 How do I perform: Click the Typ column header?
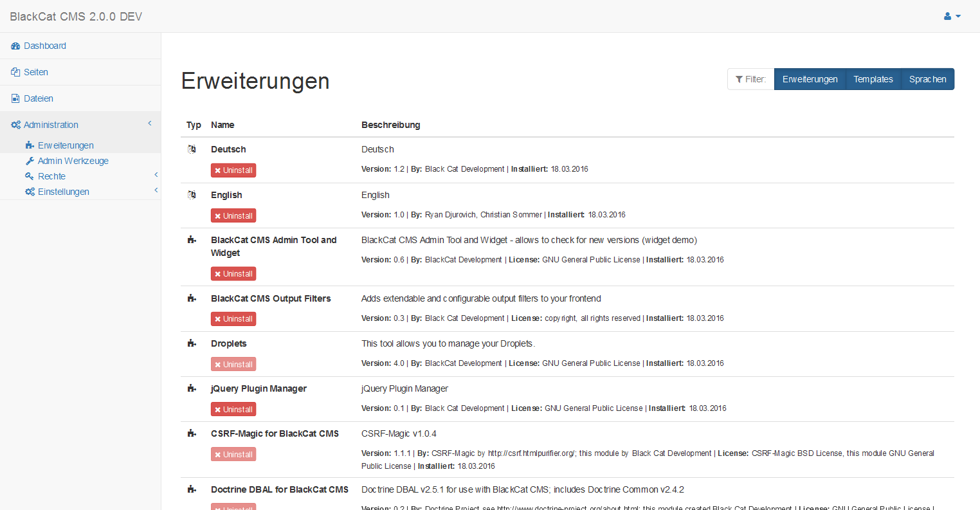[194, 125]
